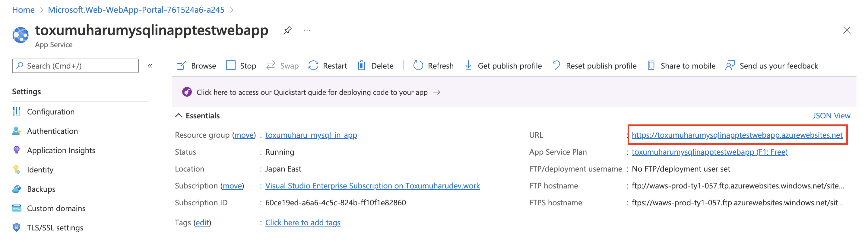This screenshot has width=868, height=241.
Task: Open the more options ellipsis menu
Action: click(307, 31)
